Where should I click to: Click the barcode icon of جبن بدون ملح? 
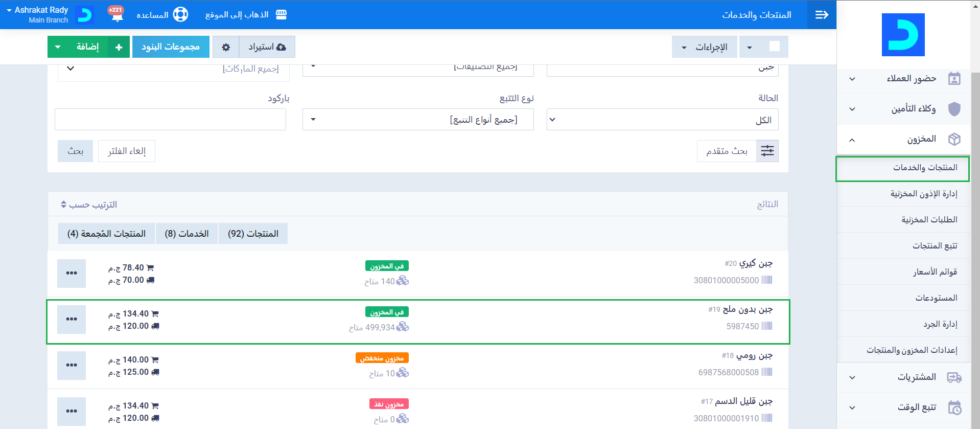pyautogui.click(x=766, y=326)
